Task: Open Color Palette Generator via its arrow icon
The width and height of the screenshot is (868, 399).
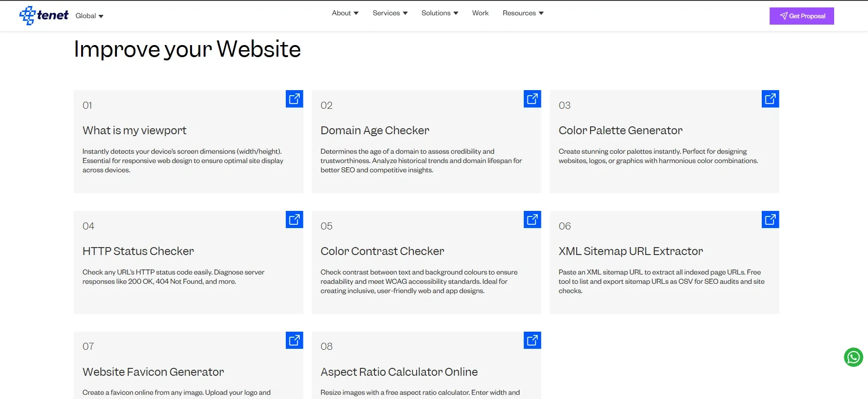Action: [770, 99]
